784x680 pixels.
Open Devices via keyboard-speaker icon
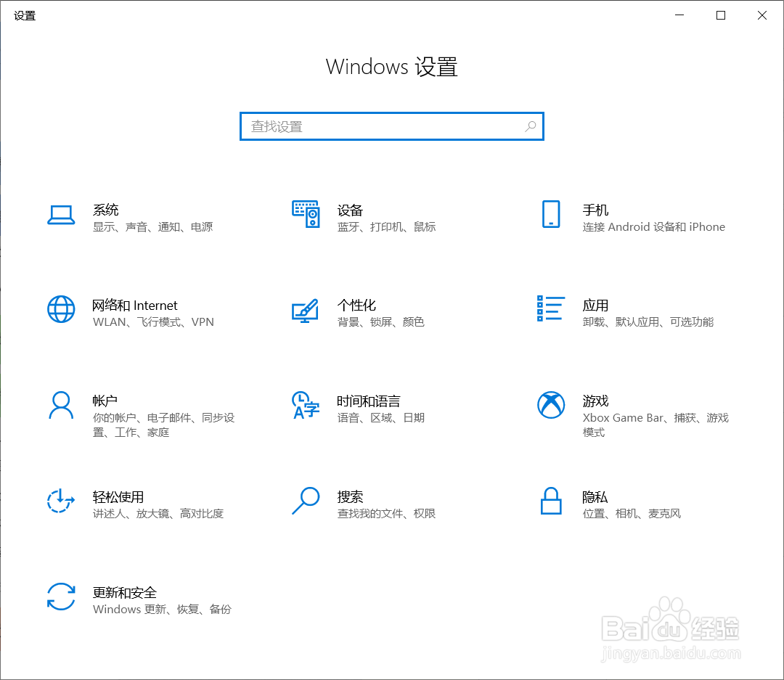click(306, 214)
